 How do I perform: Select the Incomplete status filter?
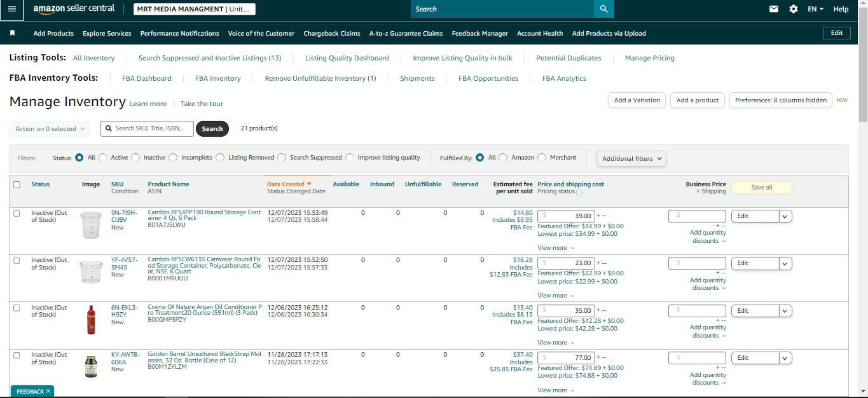pos(173,158)
